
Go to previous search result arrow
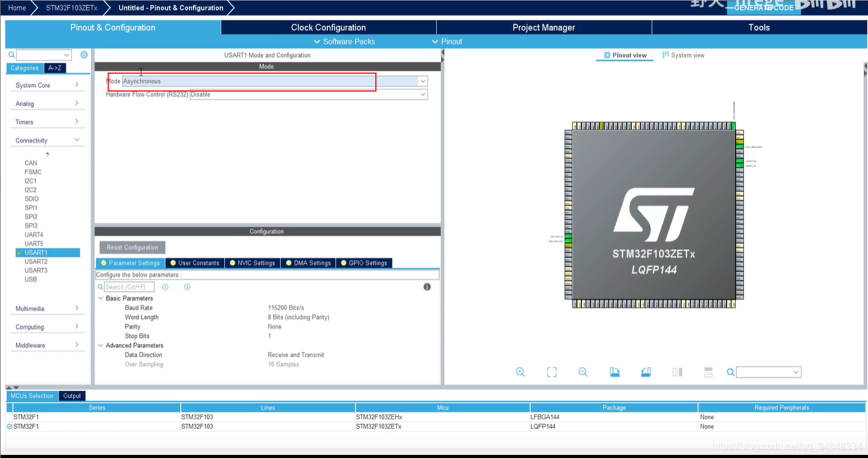coord(165,287)
